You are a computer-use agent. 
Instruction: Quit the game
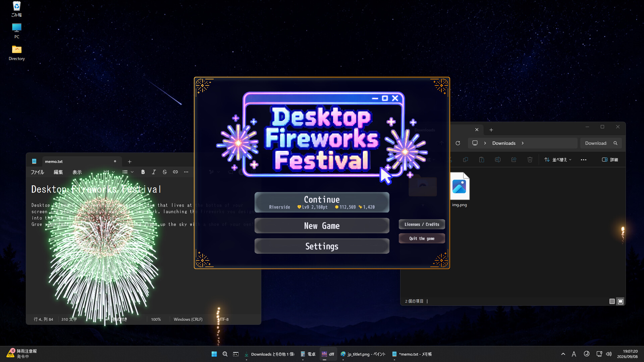[422, 239]
